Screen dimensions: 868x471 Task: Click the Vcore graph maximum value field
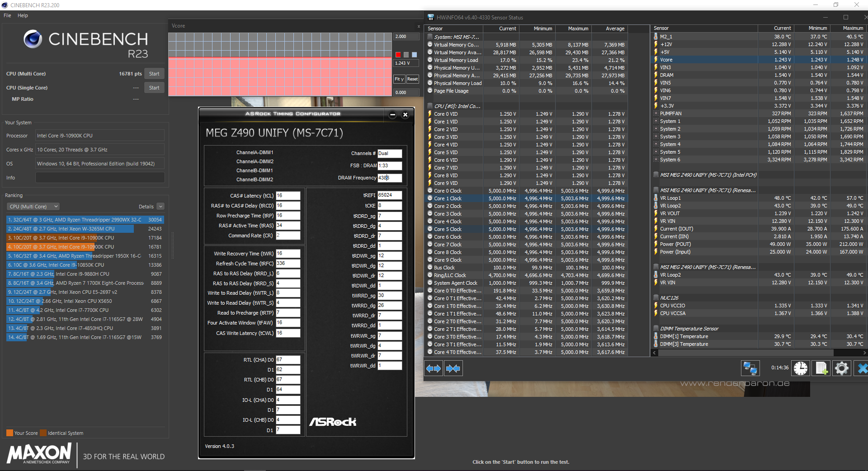406,37
